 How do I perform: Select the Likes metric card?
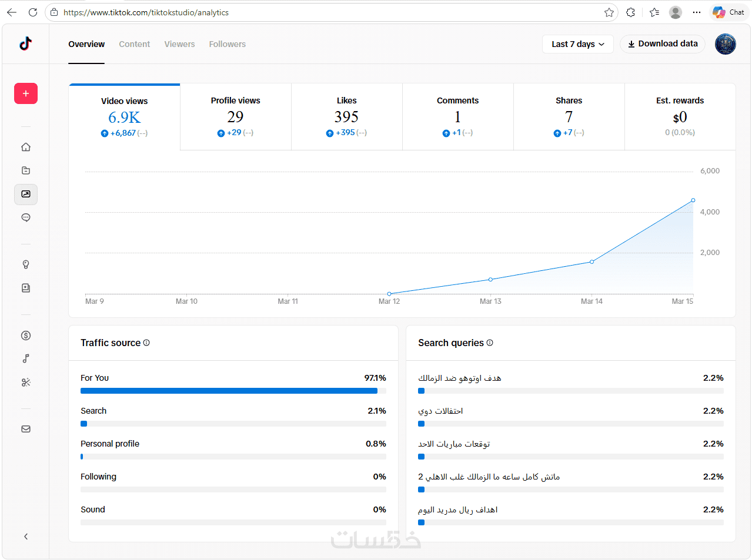click(x=347, y=117)
